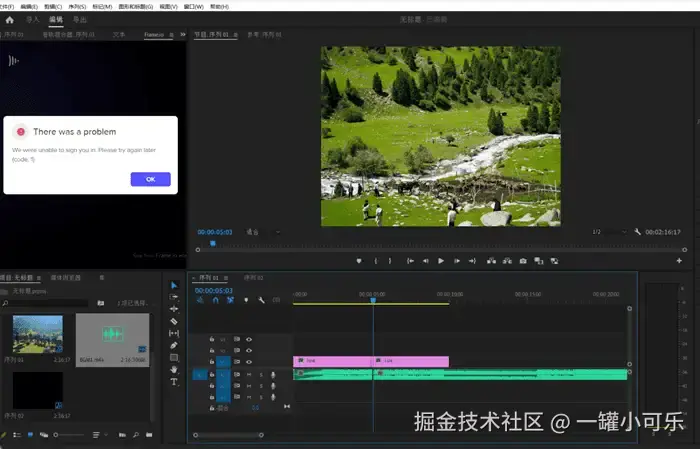The image size is (700, 449).
Task: Open the Window (W) menu
Action: pyautogui.click(x=194, y=7)
